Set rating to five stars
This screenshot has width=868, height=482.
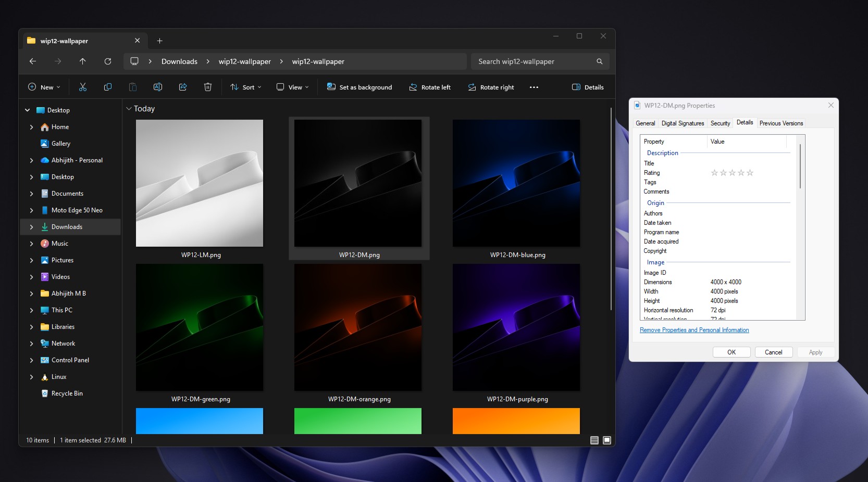tap(750, 173)
